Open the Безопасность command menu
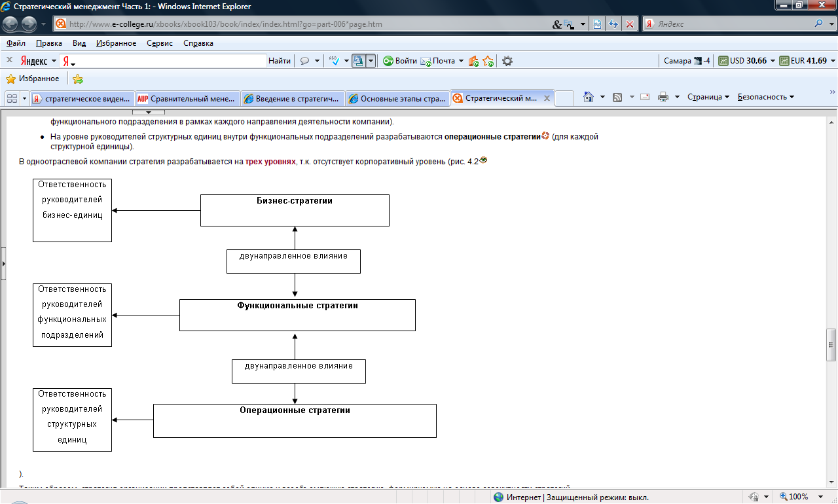This screenshot has height=504, width=838. 766,97
